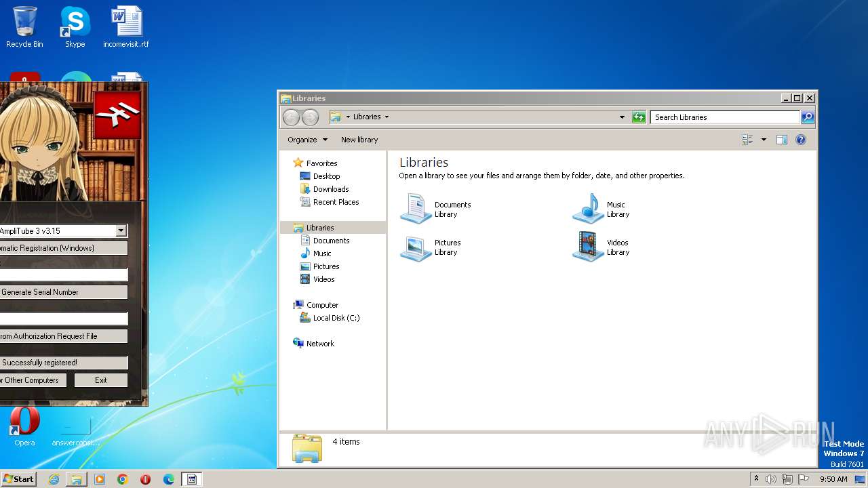868x488 pixels.
Task: Select Computer in navigation pane
Action: pyautogui.click(x=322, y=305)
